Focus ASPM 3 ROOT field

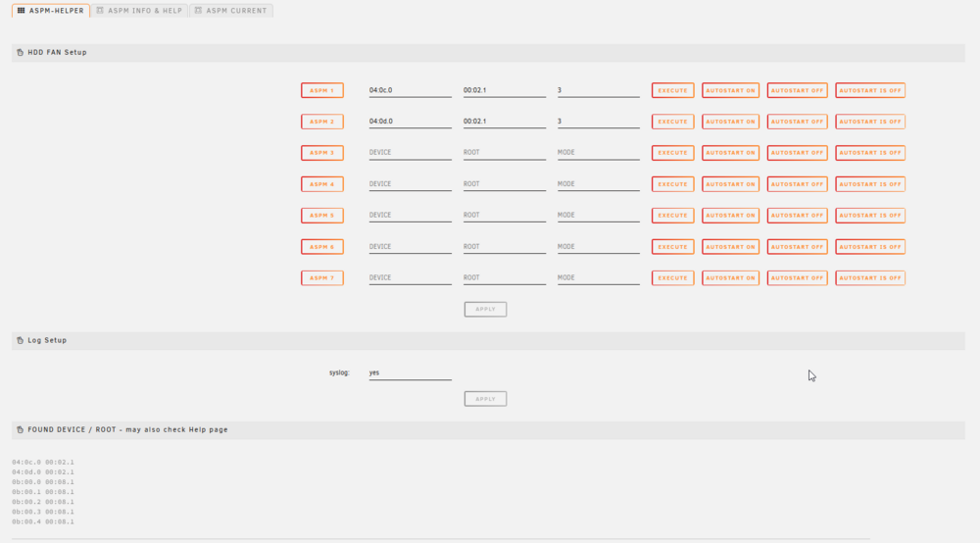[x=505, y=153]
